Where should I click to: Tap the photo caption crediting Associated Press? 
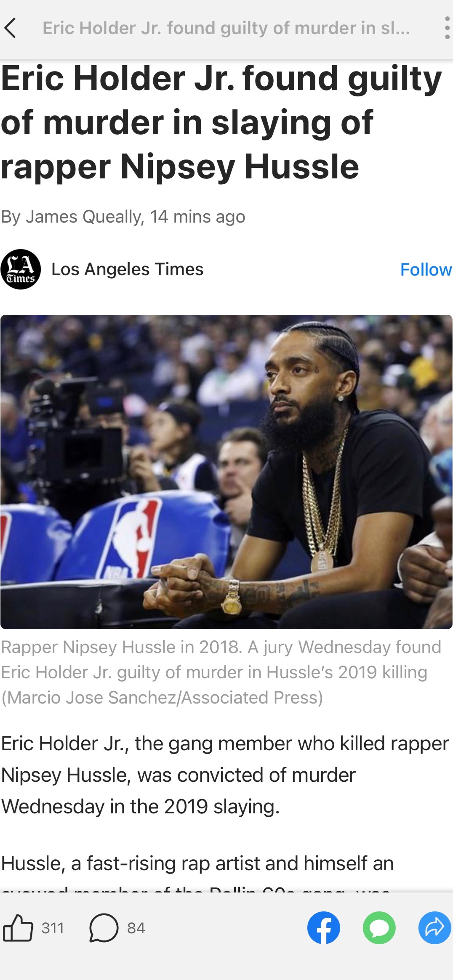[x=221, y=672]
